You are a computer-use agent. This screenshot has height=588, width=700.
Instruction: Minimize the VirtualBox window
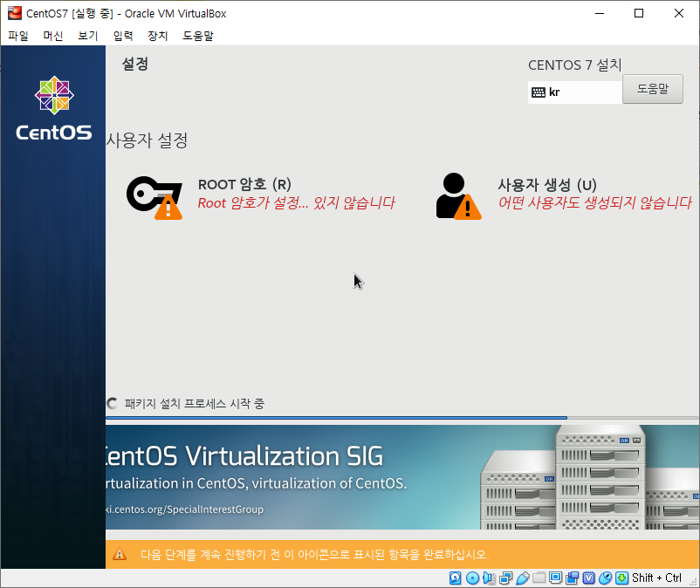coord(600,13)
